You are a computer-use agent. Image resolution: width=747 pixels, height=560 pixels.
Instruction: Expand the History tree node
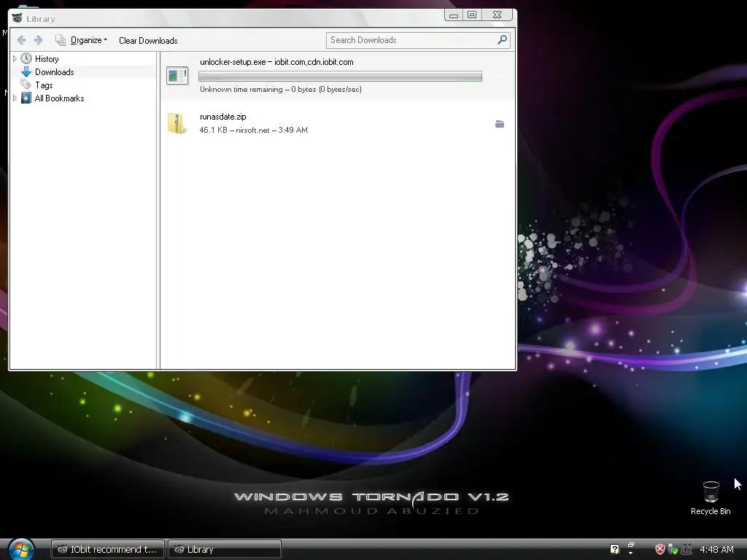click(15, 59)
